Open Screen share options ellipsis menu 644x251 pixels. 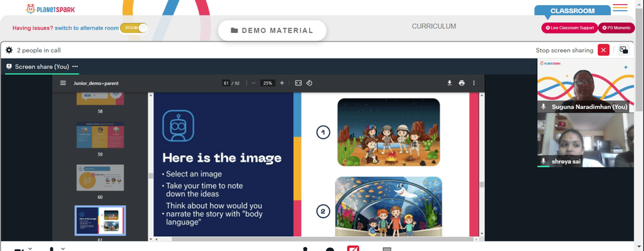(x=75, y=66)
